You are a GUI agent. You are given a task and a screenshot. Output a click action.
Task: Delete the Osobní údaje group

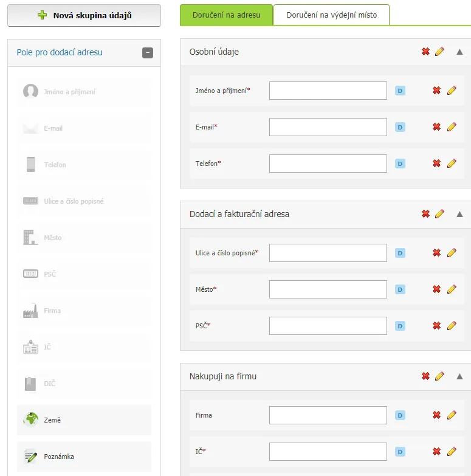coord(425,52)
